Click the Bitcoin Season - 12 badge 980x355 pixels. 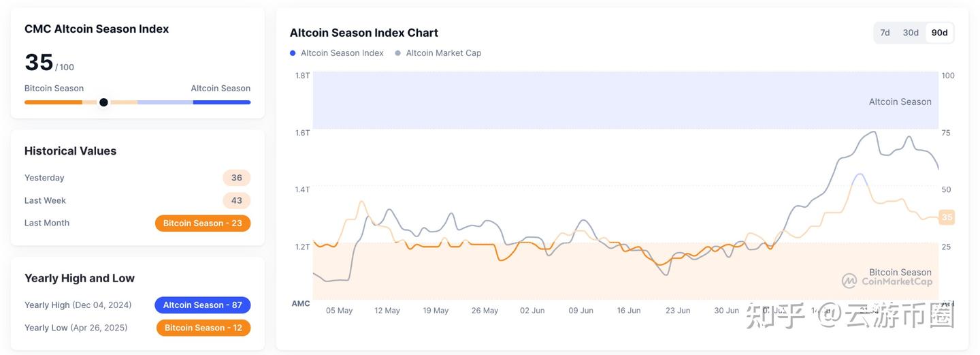coord(203,328)
